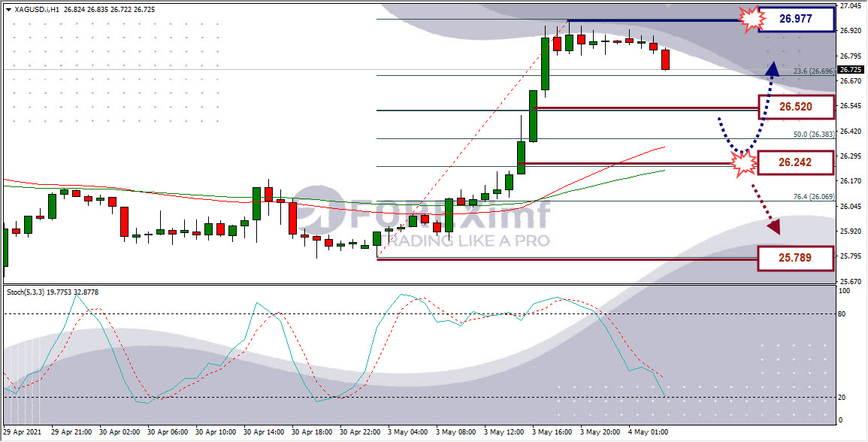Click the 26.670 price axis label
The width and height of the screenshot is (868, 442).
850,81
